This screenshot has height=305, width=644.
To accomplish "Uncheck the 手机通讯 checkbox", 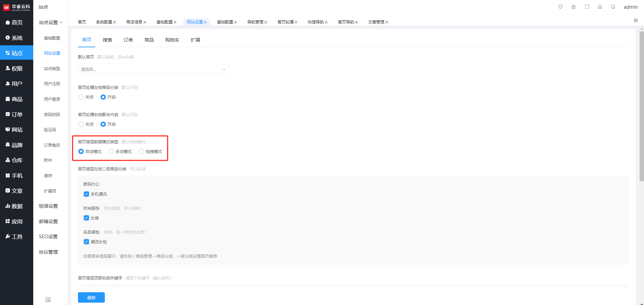I will coord(86,194).
